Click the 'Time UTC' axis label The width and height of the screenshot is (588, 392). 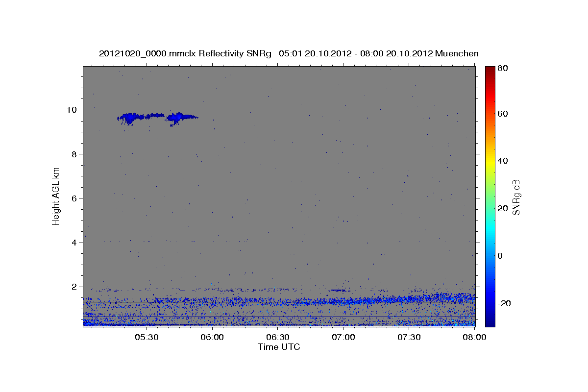pos(279,347)
